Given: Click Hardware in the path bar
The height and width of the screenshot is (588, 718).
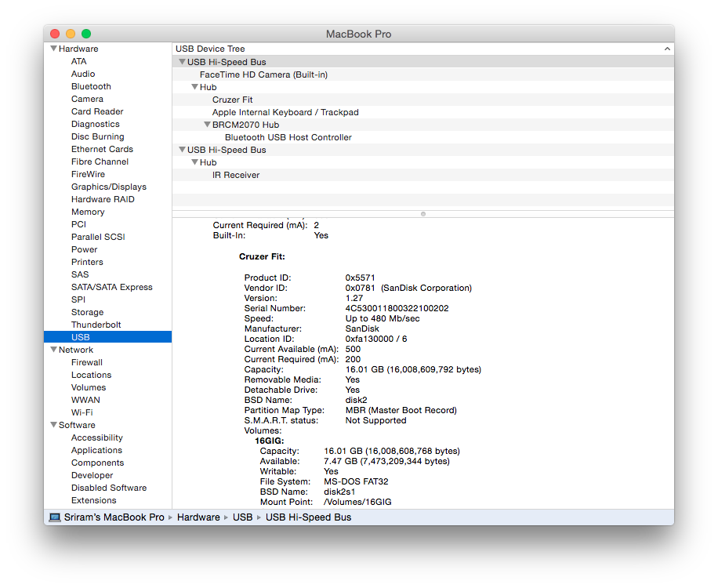Looking at the screenshot, I should click(198, 517).
